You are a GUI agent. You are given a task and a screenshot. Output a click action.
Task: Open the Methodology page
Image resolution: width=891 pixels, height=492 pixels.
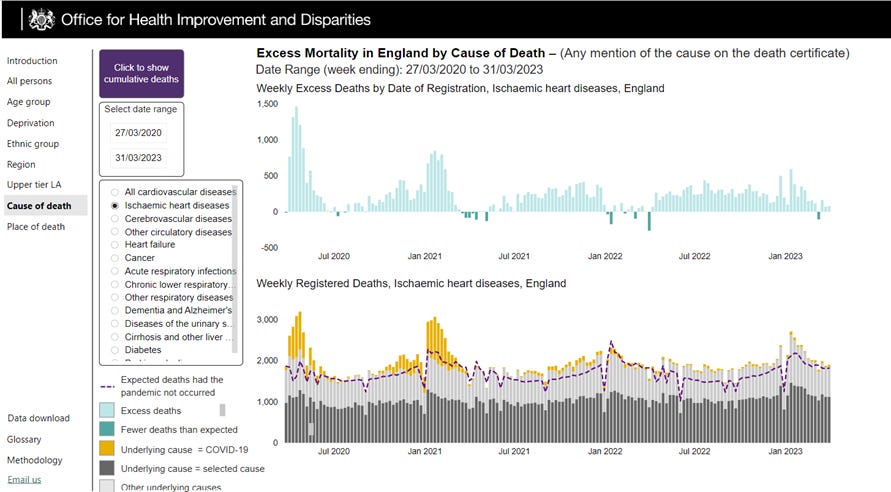[35, 460]
